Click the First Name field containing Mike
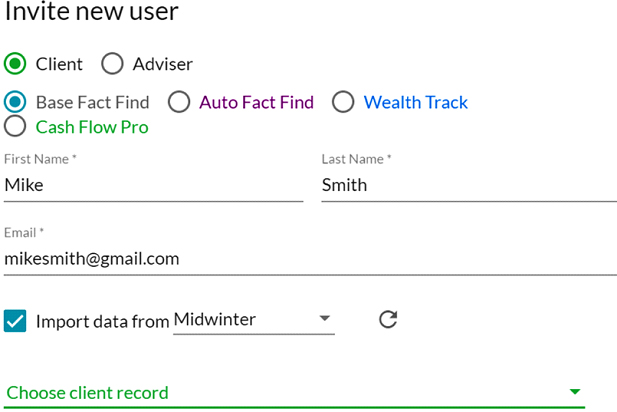 pos(153,185)
